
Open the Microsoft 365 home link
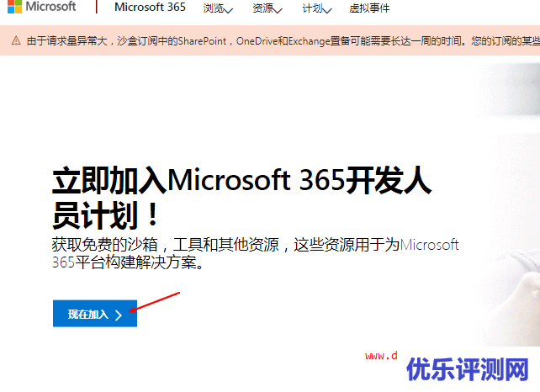[x=150, y=7]
